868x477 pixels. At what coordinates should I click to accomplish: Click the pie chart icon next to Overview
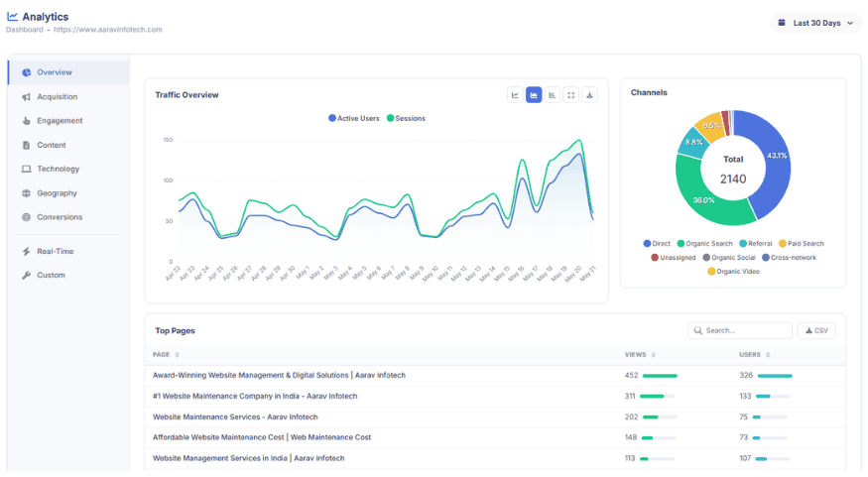coord(26,72)
